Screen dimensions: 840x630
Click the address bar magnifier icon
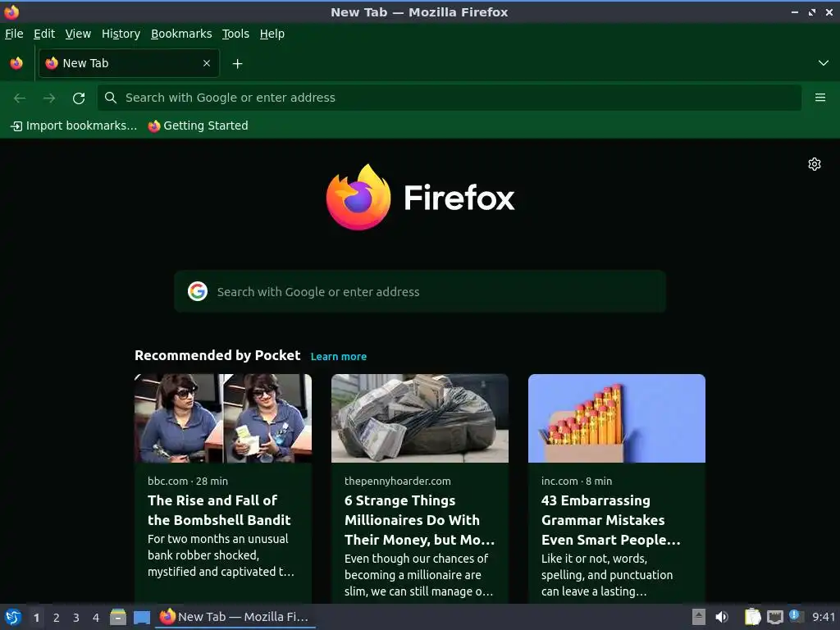111,98
